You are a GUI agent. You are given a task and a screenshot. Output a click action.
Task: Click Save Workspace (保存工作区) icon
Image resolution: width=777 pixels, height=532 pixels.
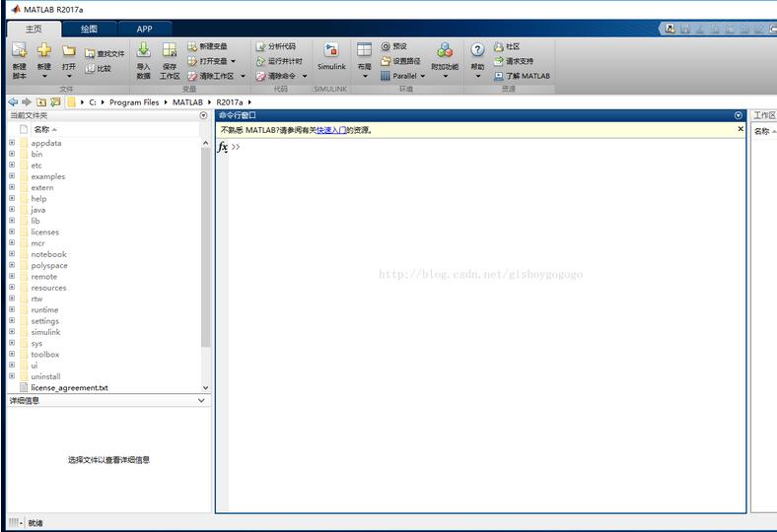click(x=170, y=50)
